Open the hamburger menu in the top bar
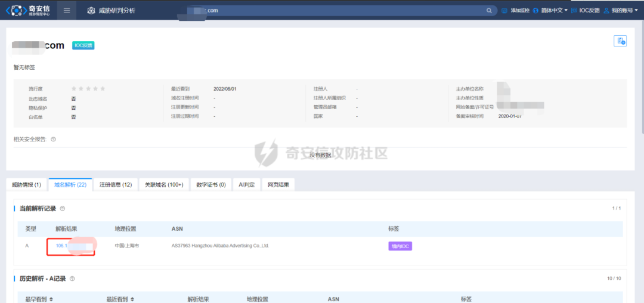Viewport: 644px width, 303px height. click(x=67, y=10)
